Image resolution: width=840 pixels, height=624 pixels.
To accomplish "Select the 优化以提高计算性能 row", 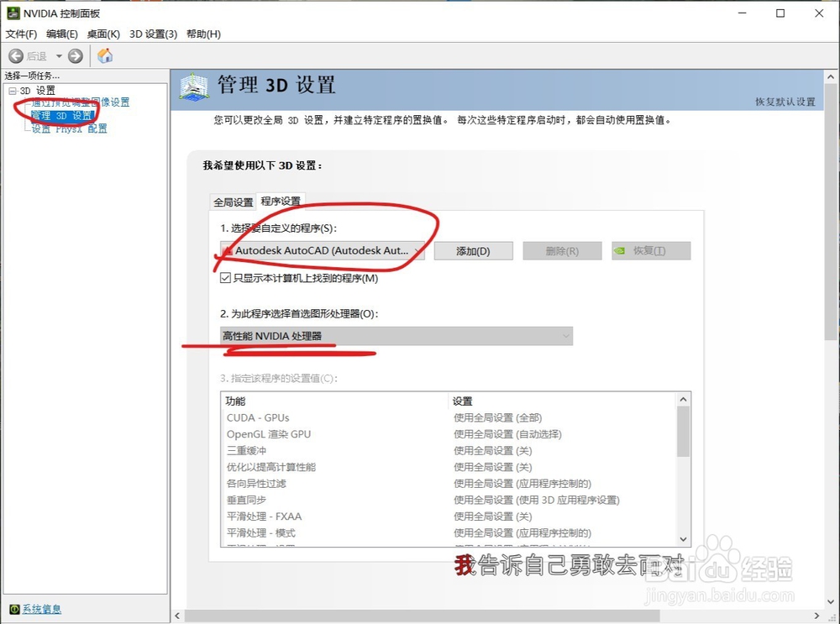I will [x=449, y=467].
